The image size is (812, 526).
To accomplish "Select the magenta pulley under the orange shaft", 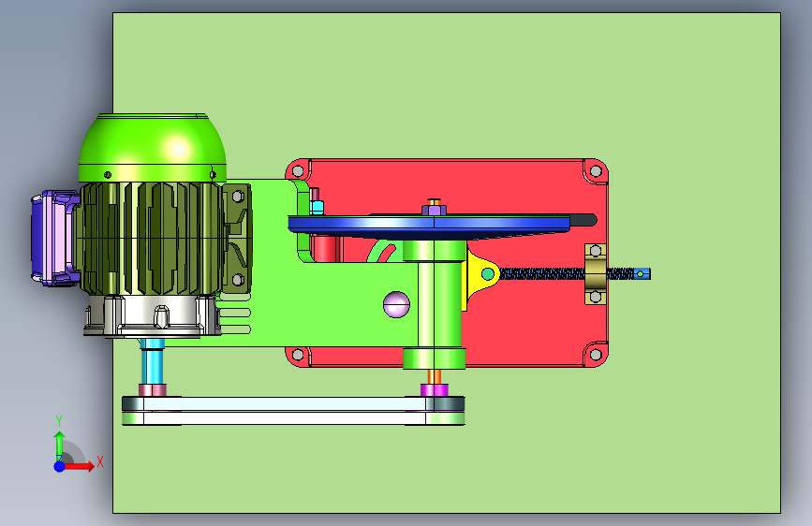I will [x=434, y=390].
